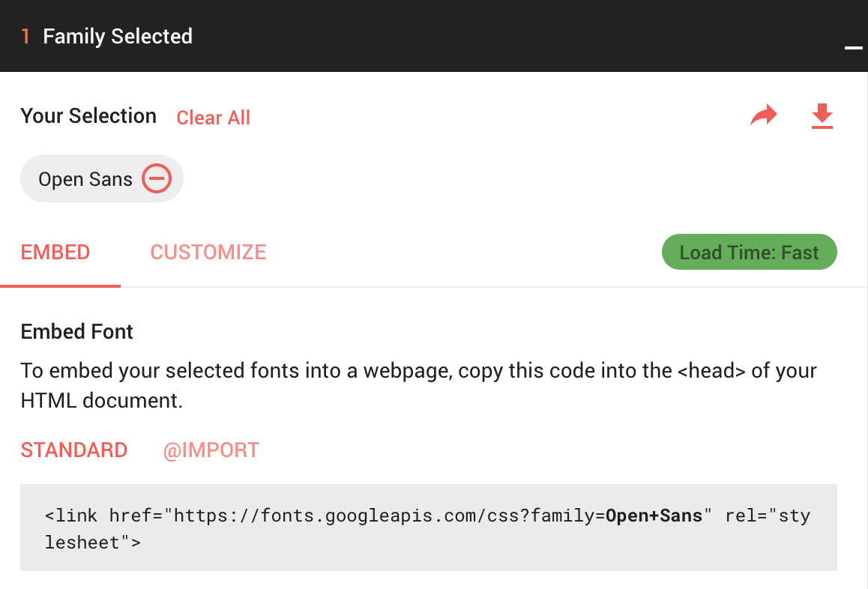868x589 pixels.
Task: Click Clear All to remove selected fonts
Action: click(213, 118)
